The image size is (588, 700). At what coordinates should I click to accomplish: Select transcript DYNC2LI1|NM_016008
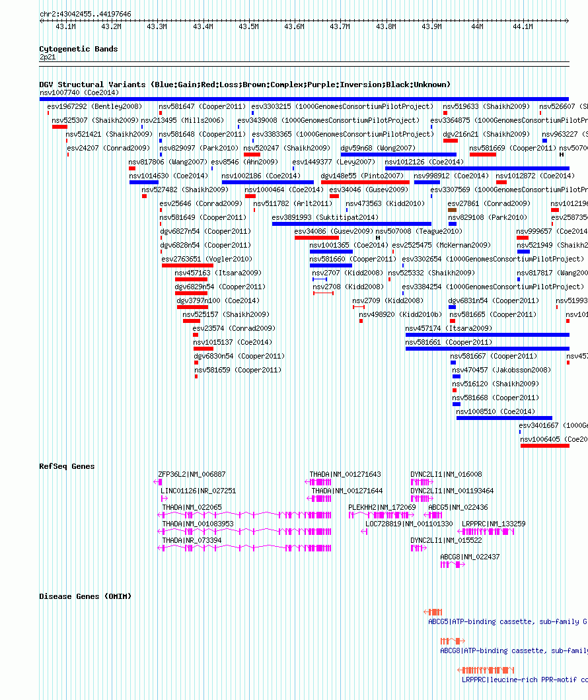pyautogui.click(x=447, y=475)
